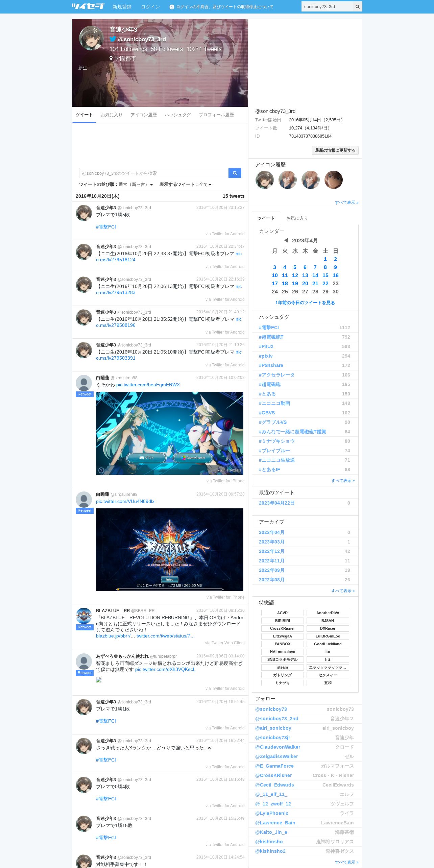This screenshot has width=434, height=868.
Task: Click 新規登録 in header
Action: pos(122,7)
